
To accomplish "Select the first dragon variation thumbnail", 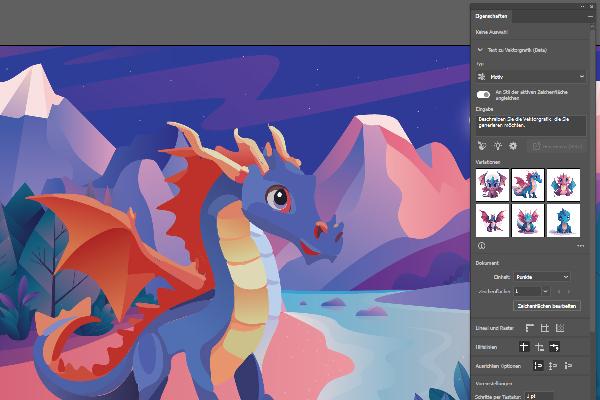I will pyautogui.click(x=492, y=185).
